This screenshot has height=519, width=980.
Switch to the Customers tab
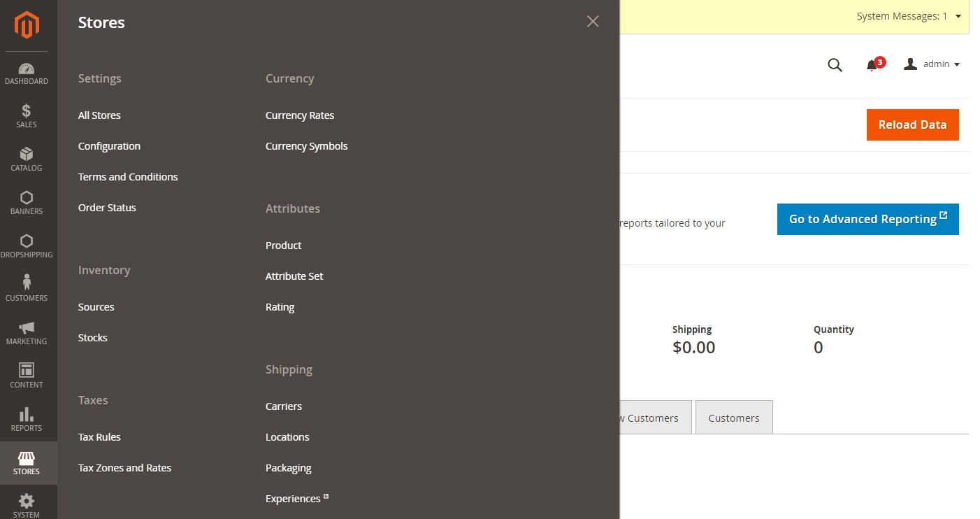[734, 417]
